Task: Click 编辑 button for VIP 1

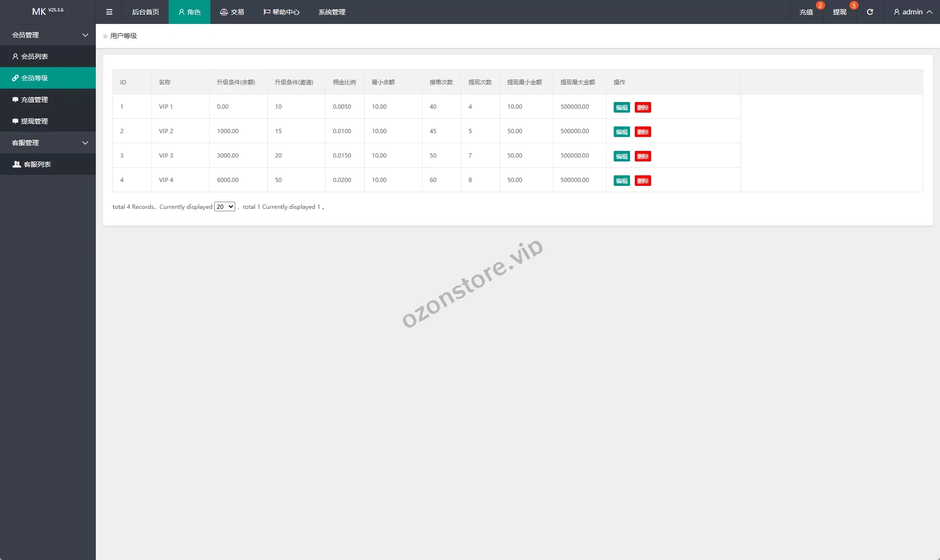Action: click(621, 107)
